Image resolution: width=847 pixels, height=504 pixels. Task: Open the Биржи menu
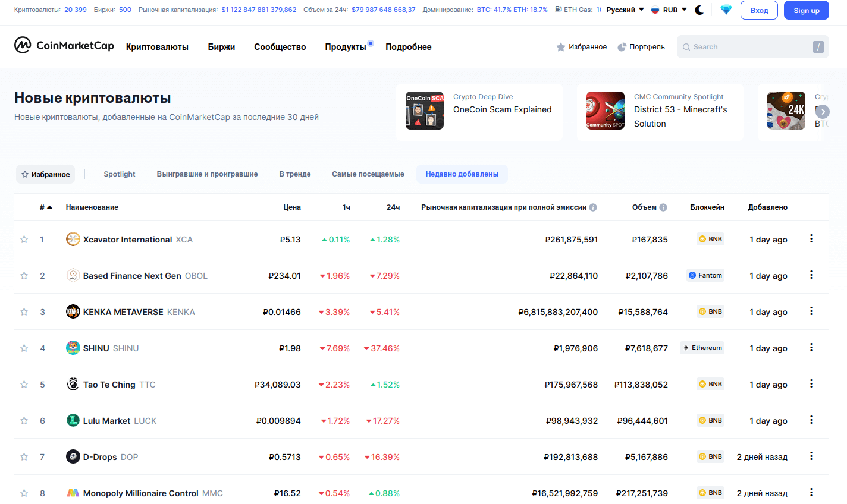(x=221, y=47)
